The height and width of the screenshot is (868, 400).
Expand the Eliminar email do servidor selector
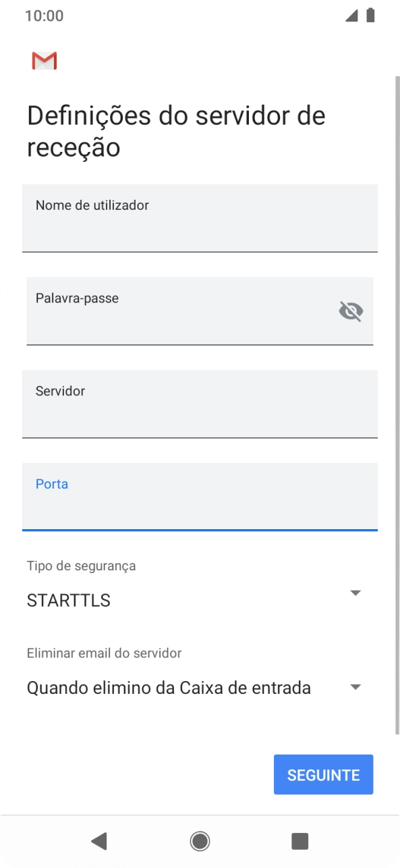(355, 686)
